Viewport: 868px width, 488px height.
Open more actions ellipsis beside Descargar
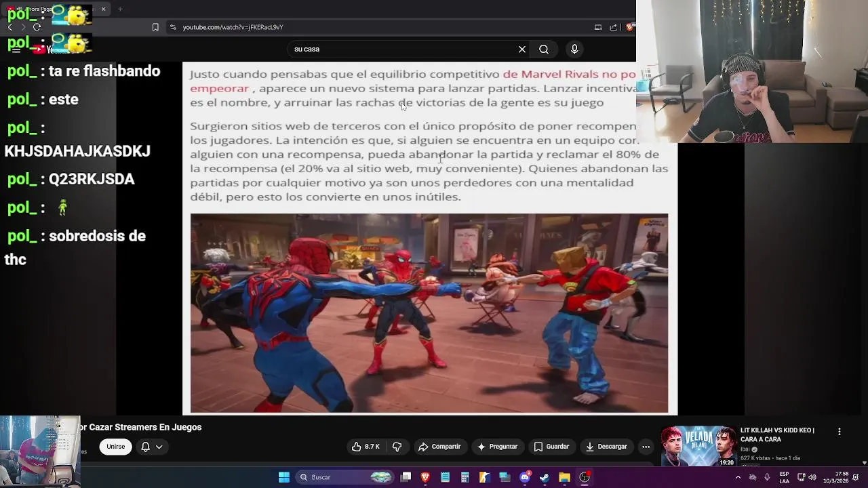click(x=646, y=447)
